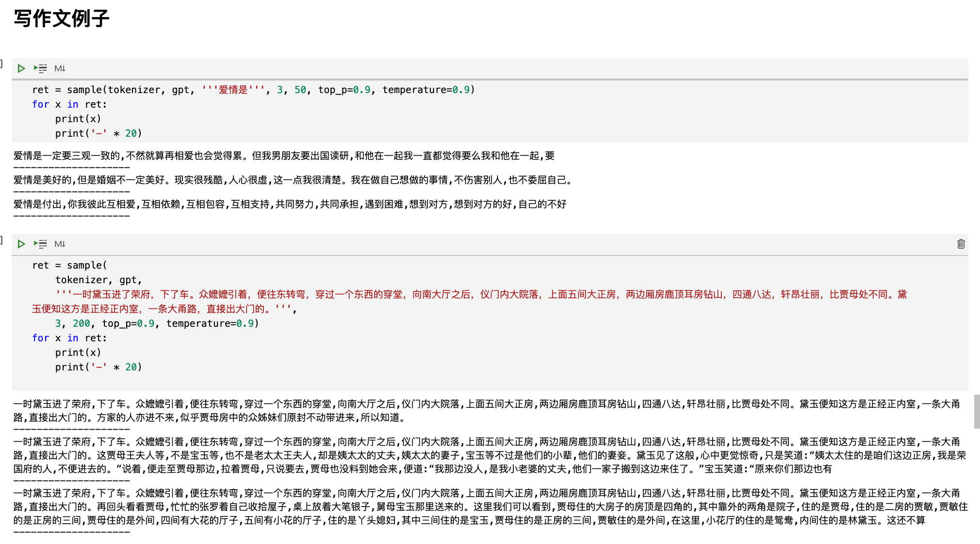Convert second cell to Markdown (M↓)
Screen dimensions: 980x544
pyautogui.click(x=60, y=244)
